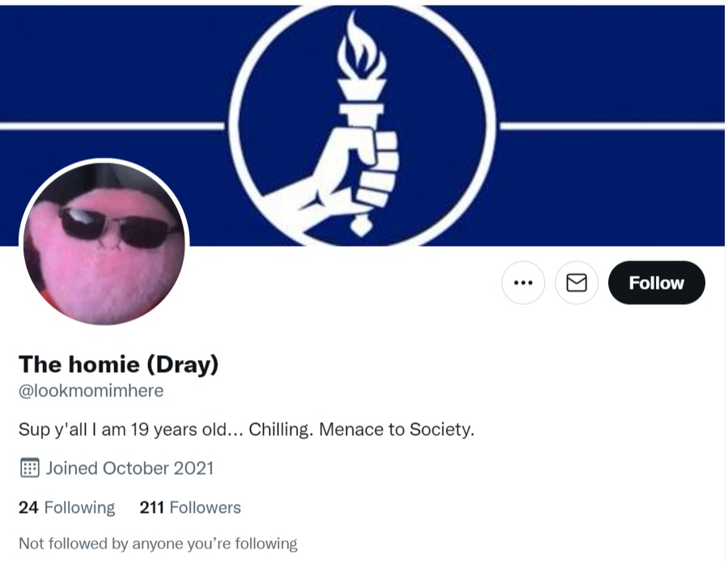
Task: Click the white fist holding the torch
Action: point(353,176)
